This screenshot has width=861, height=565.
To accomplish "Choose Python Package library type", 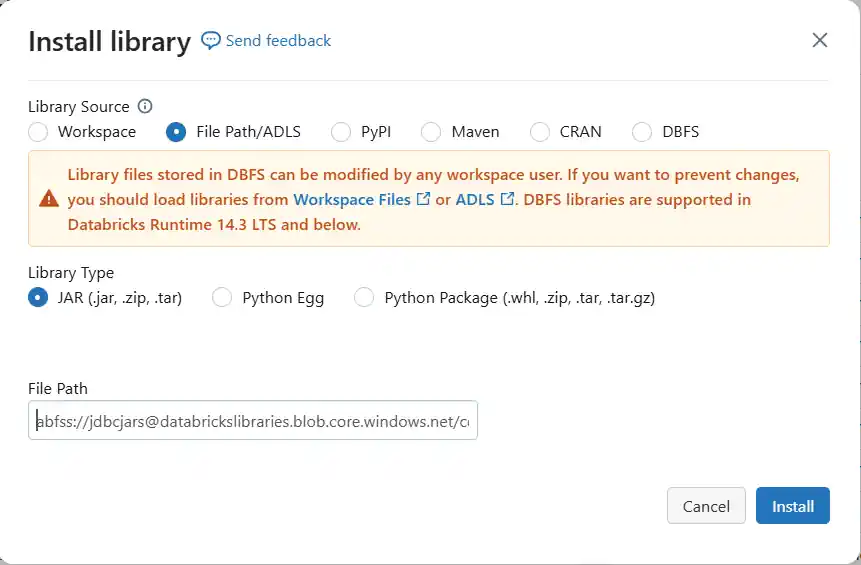I will [364, 297].
